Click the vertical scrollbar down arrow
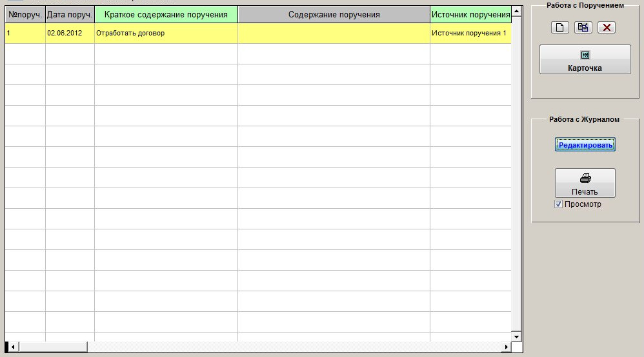The height and width of the screenshot is (357, 644). 517,336
